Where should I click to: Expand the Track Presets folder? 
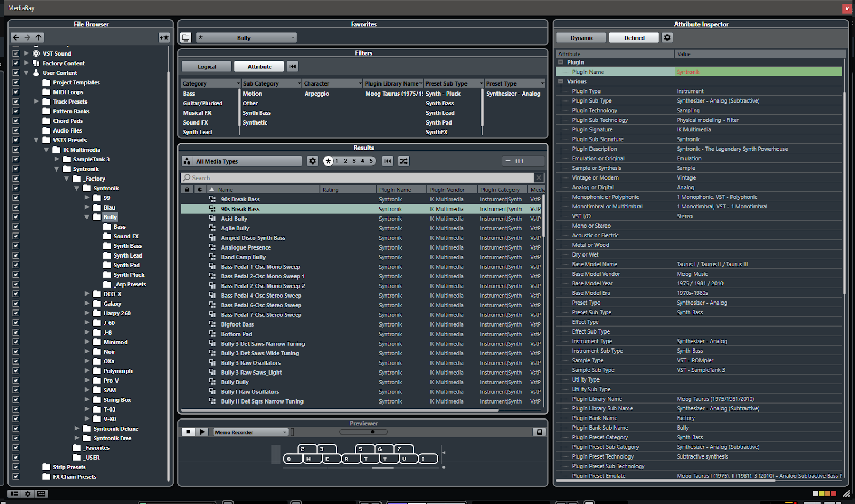pos(36,102)
